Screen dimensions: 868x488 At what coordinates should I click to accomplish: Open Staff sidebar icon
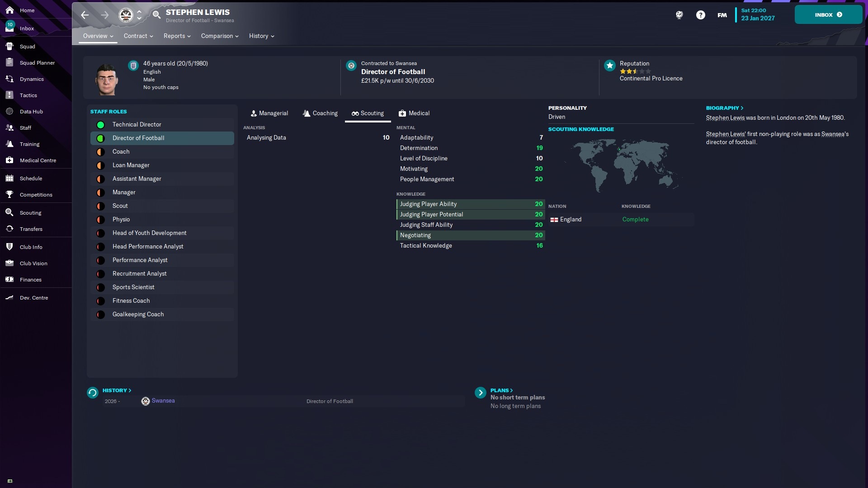pos(9,127)
